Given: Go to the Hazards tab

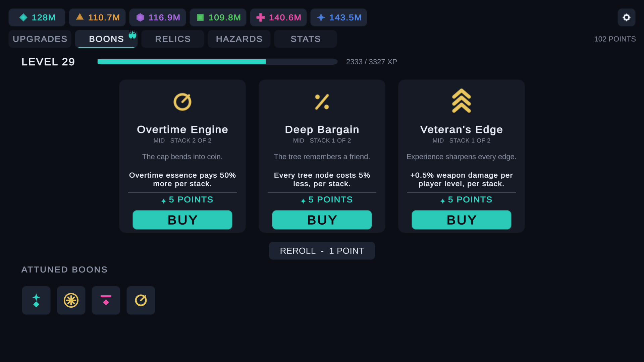Looking at the screenshot, I should coord(239,39).
